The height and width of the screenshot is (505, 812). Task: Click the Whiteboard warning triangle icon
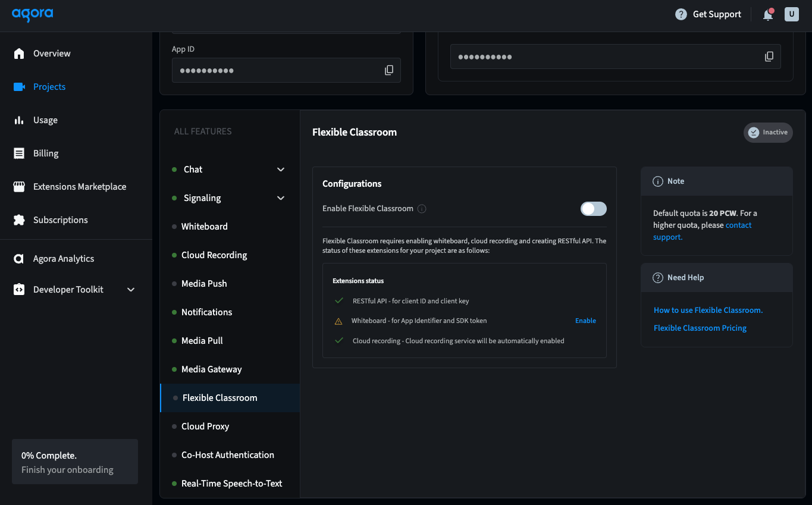[338, 321]
